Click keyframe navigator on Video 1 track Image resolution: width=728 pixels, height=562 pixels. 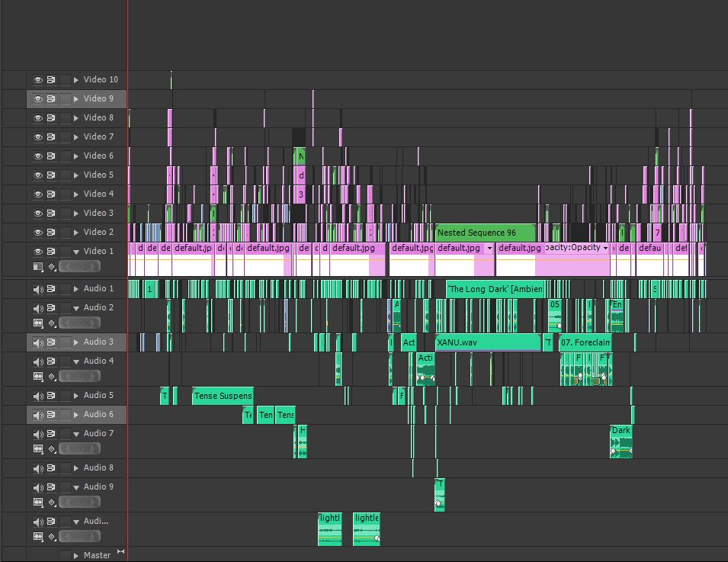pos(79,267)
